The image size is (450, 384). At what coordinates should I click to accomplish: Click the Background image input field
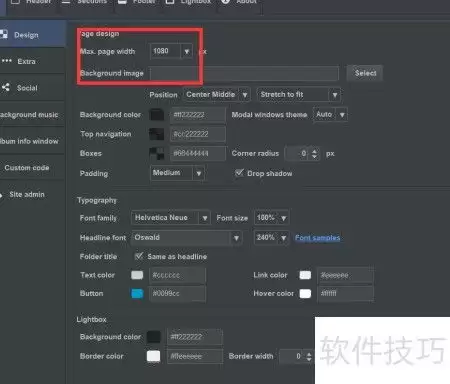(x=244, y=73)
